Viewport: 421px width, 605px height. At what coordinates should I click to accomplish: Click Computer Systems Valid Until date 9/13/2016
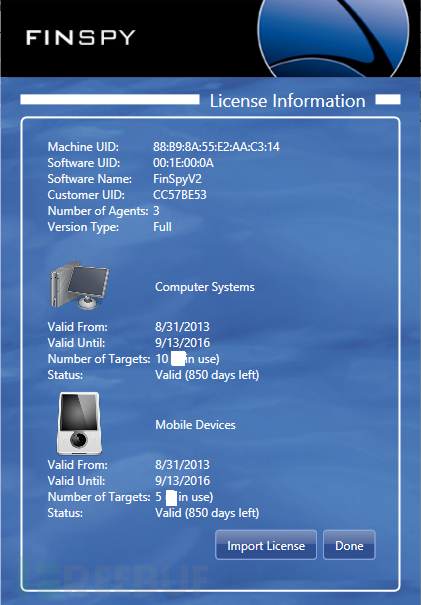(x=183, y=343)
